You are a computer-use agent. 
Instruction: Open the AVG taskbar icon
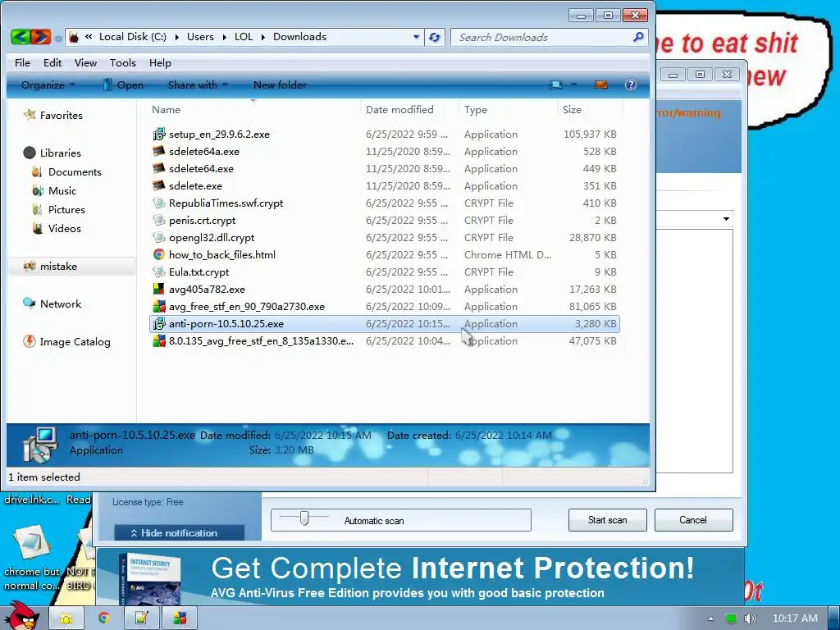coord(180,618)
